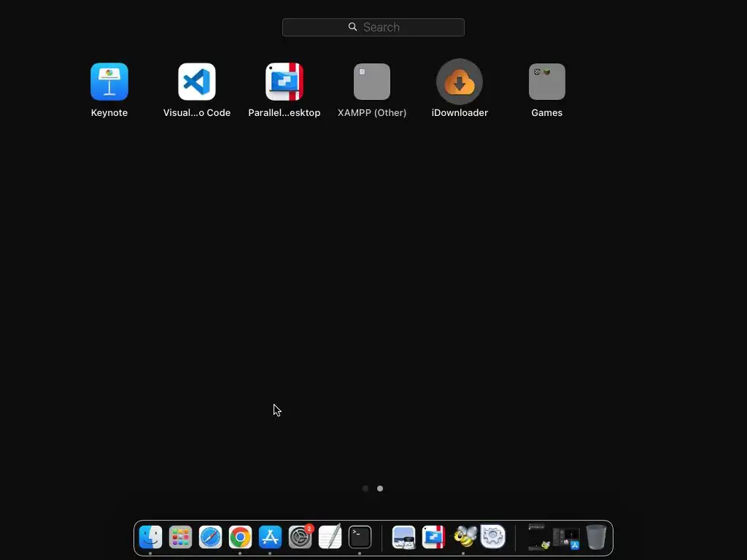Open Safari from the Dock

211,537
